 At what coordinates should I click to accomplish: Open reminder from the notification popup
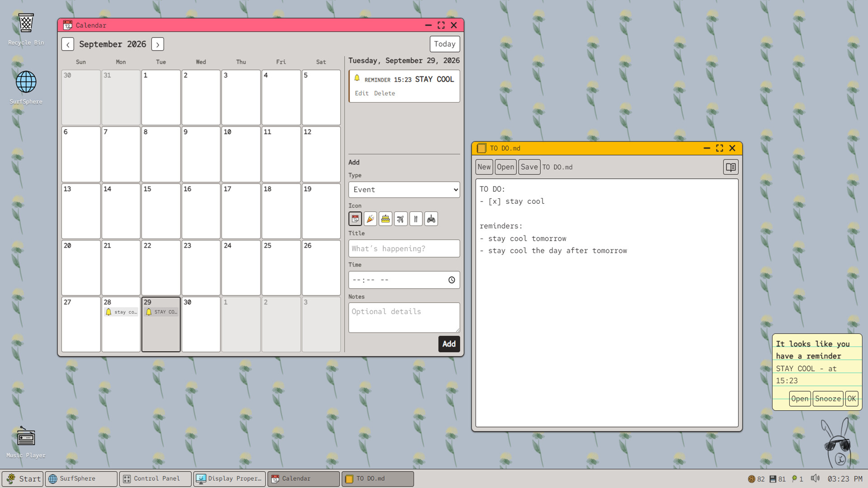(799, 399)
